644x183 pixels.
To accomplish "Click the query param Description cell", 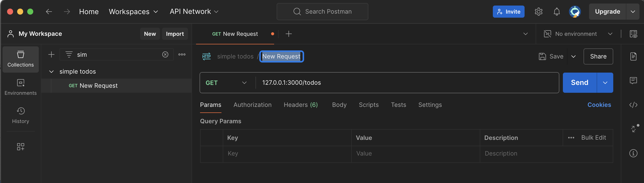I will (546, 154).
